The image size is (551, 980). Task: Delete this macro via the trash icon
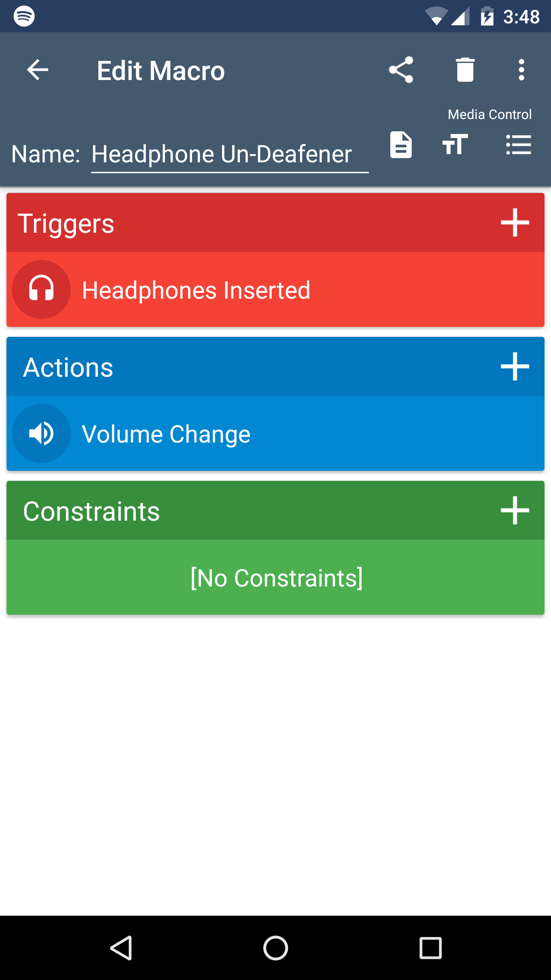pyautogui.click(x=466, y=70)
